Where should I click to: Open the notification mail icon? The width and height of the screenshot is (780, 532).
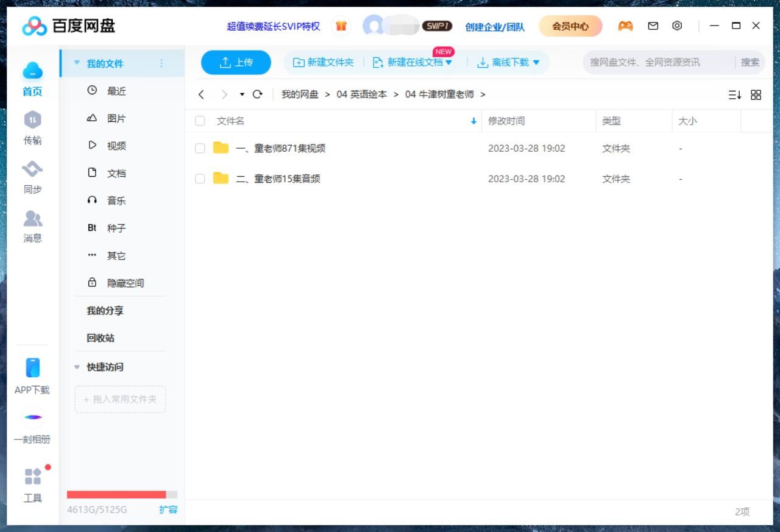(653, 26)
